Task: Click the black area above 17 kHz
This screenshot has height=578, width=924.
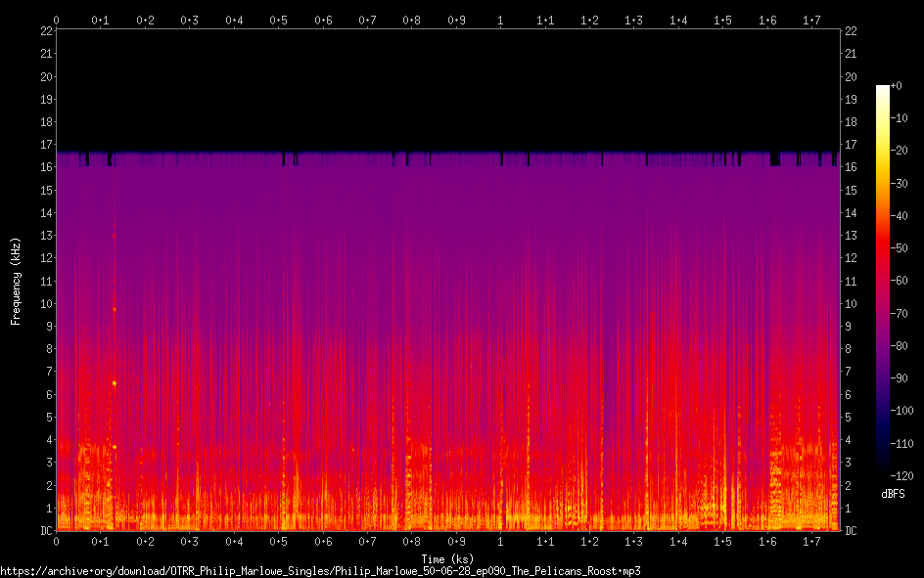Action: pyautogui.click(x=447, y=88)
